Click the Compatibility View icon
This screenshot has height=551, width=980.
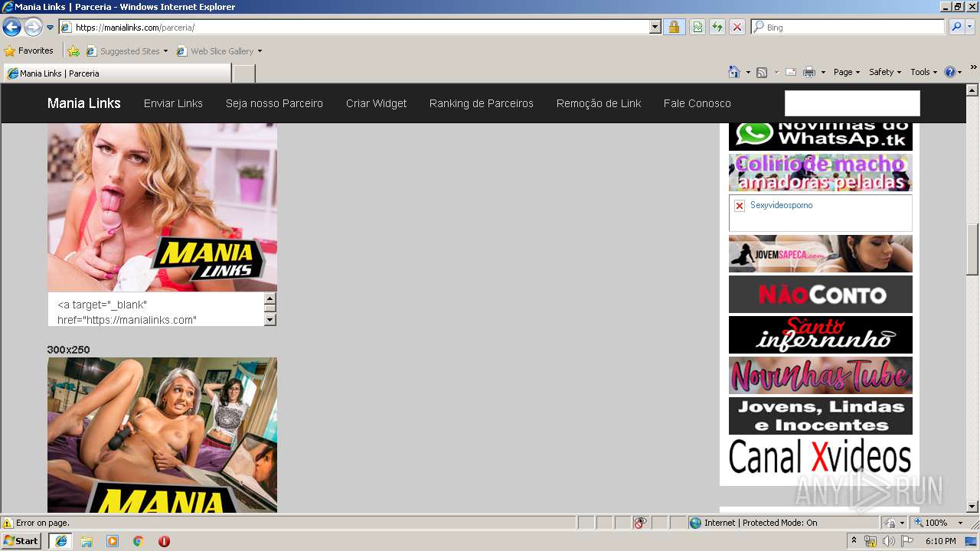point(697,28)
